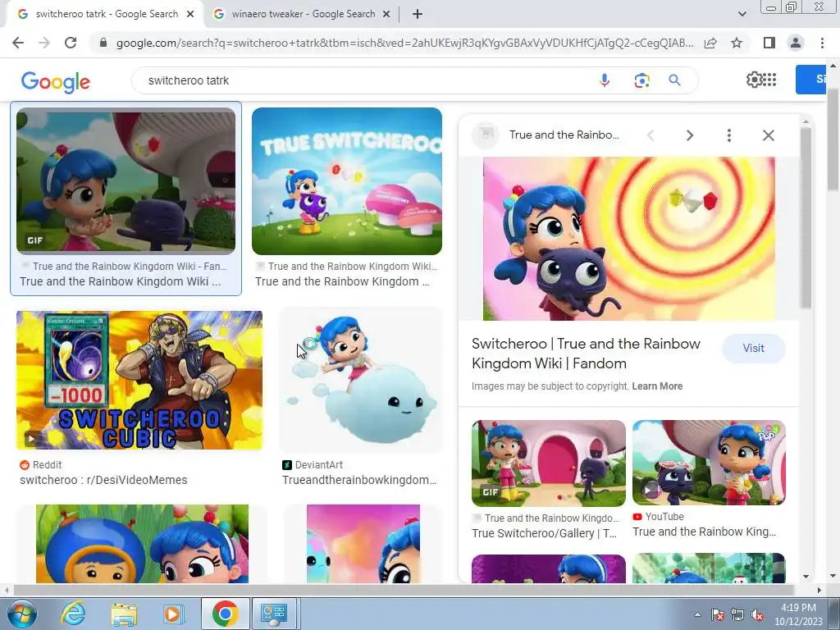The height and width of the screenshot is (630, 840).
Task: Click the Visit button
Action: coord(753,348)
